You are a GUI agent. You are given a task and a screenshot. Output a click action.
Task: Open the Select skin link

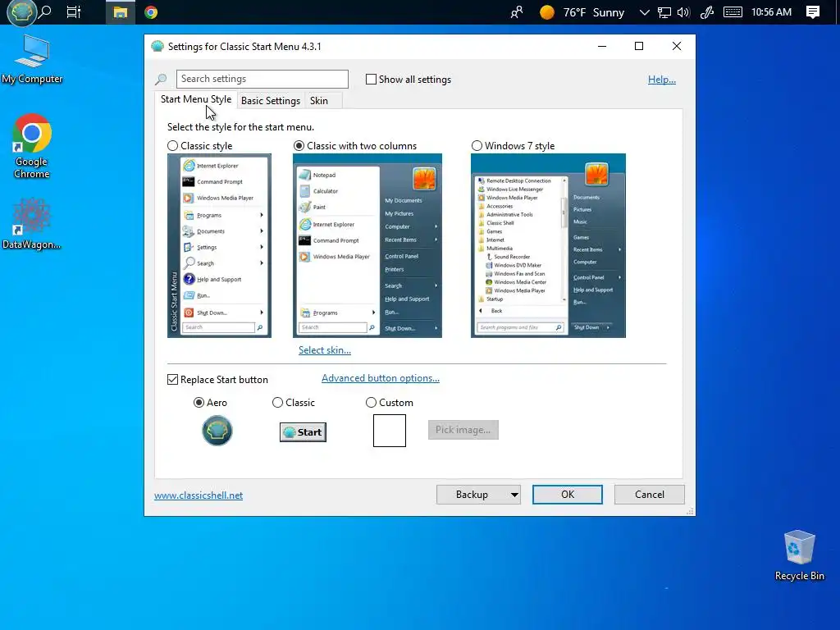point(325,349)
